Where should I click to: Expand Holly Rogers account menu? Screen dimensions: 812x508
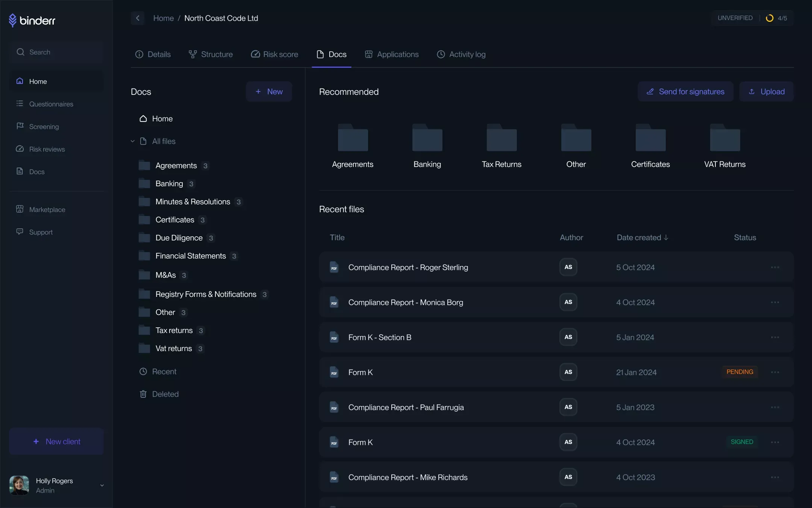102,485
